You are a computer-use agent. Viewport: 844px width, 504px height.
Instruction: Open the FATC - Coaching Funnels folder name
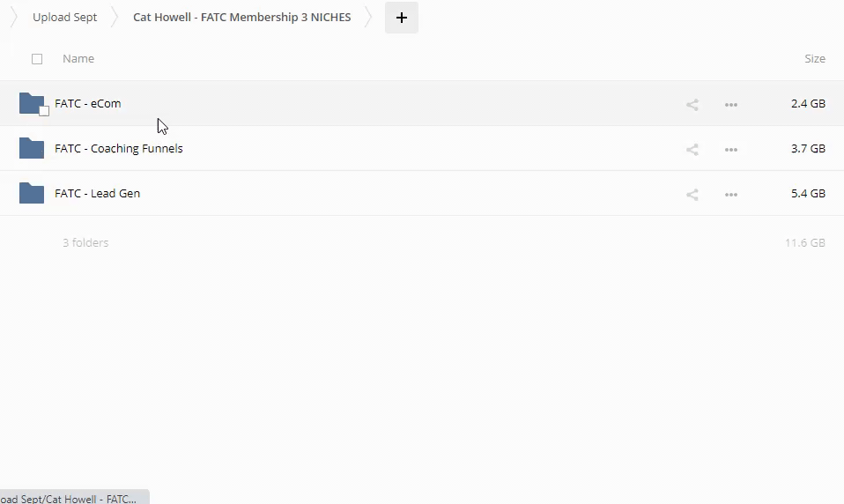coord(119,149)
